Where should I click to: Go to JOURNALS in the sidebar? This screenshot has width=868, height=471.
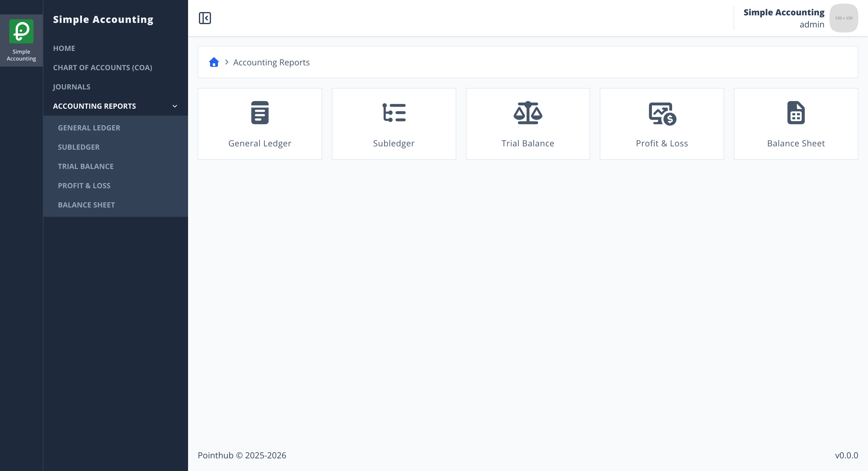click(71, 86)
